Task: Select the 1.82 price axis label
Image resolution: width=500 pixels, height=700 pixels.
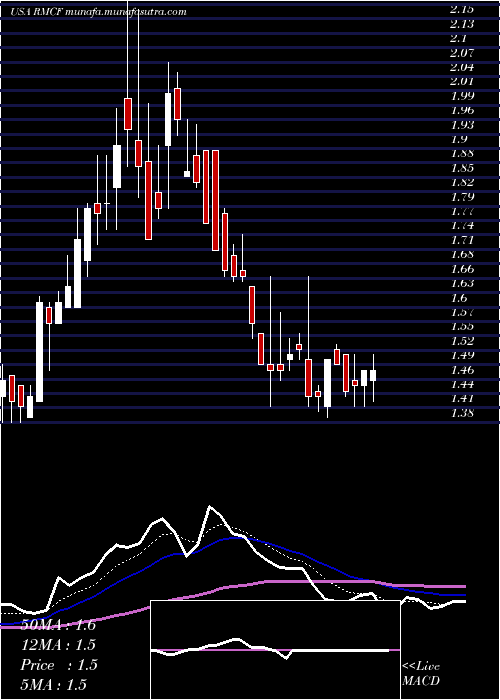Action: pos(462,182)
